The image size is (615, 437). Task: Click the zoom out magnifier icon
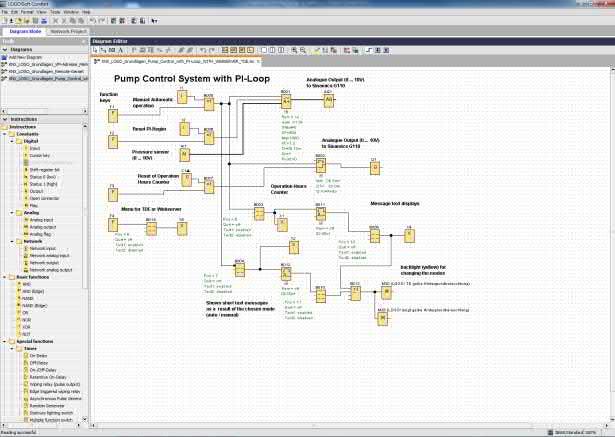303,50
